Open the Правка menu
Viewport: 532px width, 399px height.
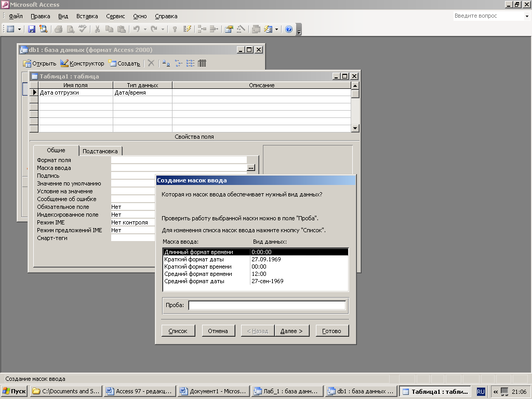point(41,16)
